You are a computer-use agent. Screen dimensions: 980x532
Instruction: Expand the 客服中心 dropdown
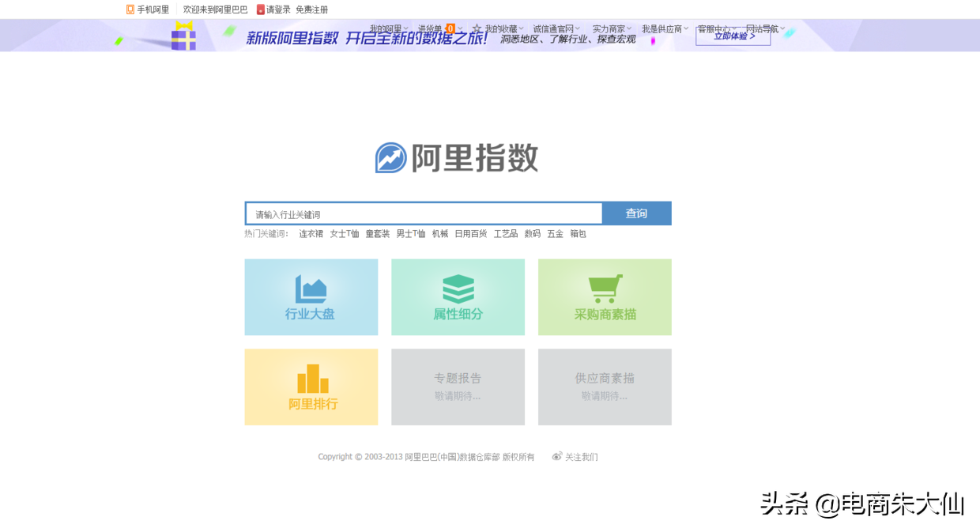click(x=717, y=29)
